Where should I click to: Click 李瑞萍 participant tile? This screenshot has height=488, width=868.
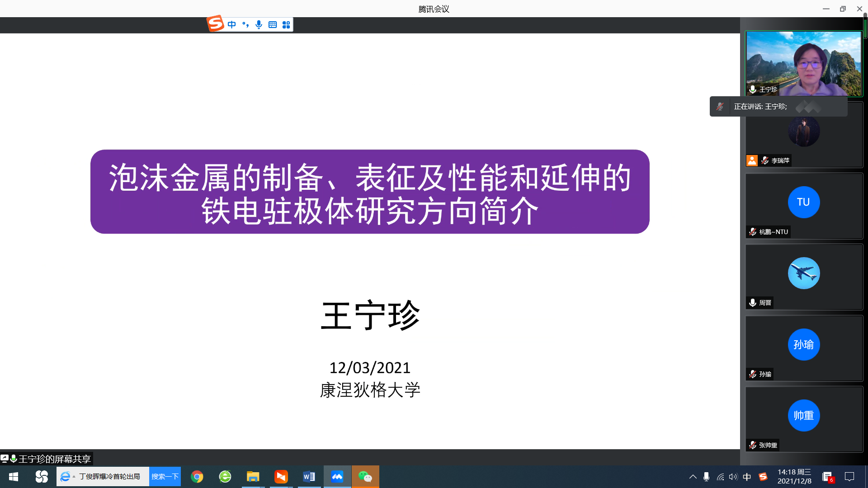coord(804,136)
